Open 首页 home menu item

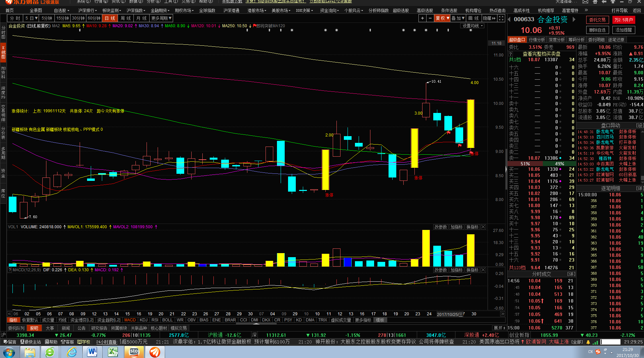pos(10,10)
